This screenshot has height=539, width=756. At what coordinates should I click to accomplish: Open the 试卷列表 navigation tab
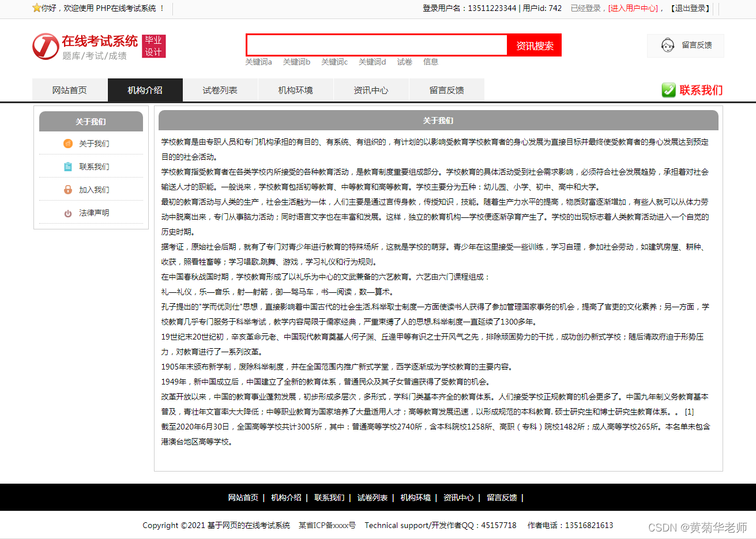point(220,90)
